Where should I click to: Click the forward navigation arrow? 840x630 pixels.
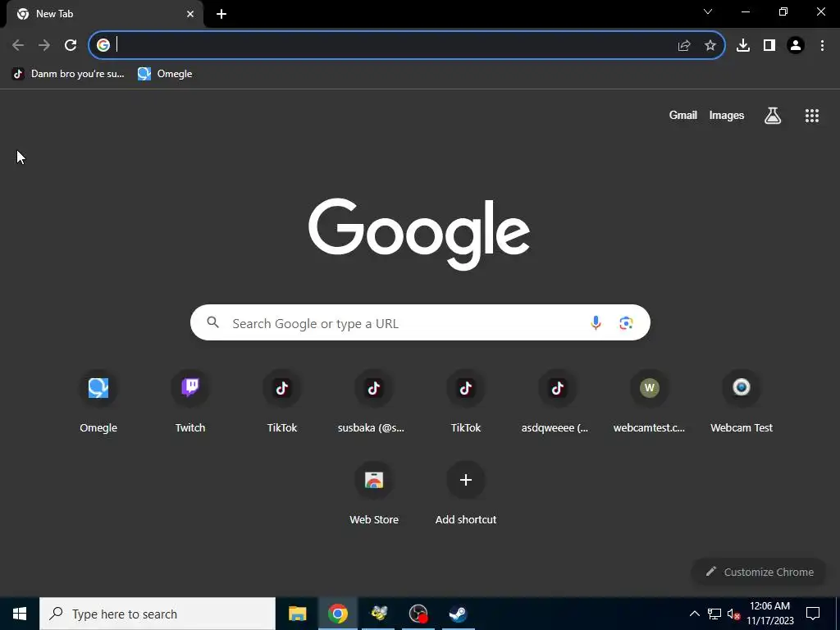pos(44,45)
